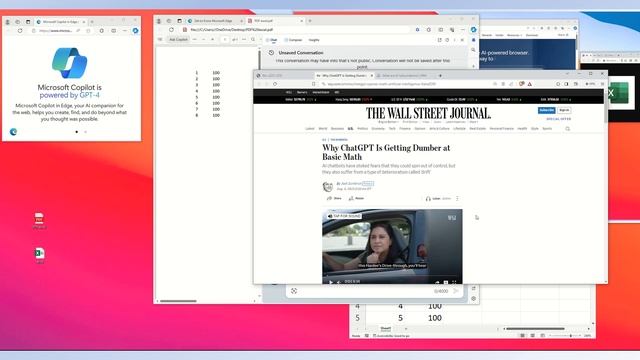Click the Ask Copilot button in PDF toolbar

(178, 40)
